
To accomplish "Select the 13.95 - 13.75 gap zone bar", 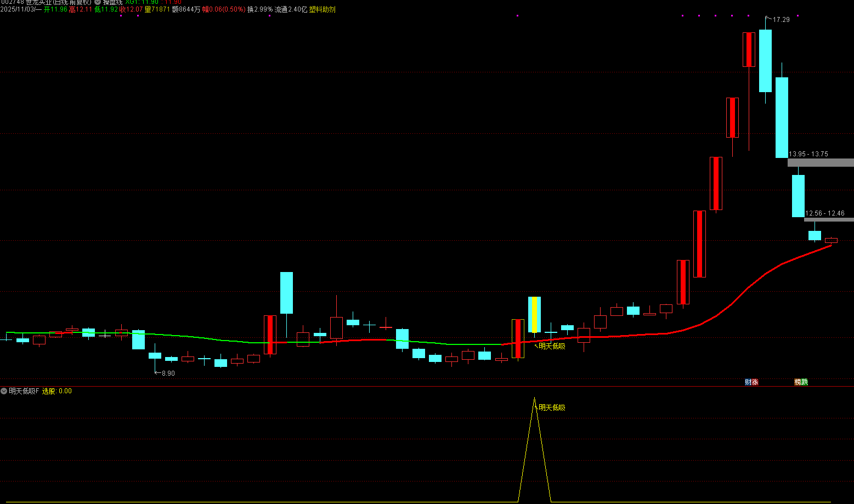I will tap(821, 162).
